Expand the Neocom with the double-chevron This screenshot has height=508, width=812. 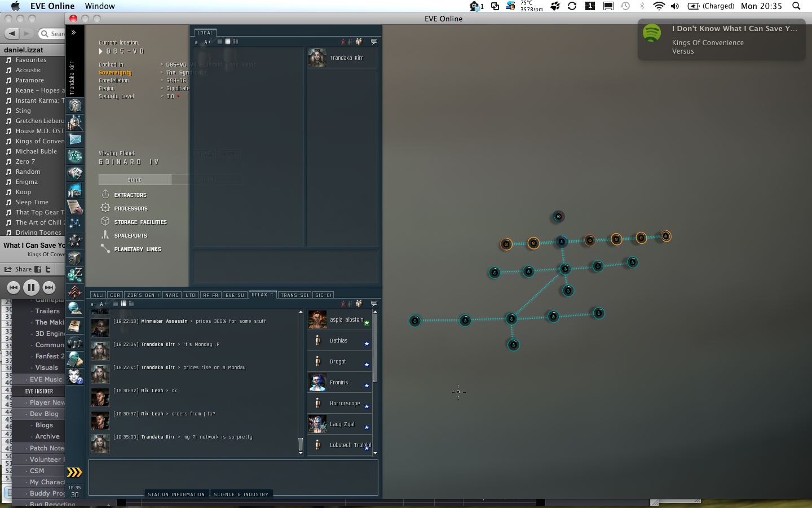click(73, 32)
